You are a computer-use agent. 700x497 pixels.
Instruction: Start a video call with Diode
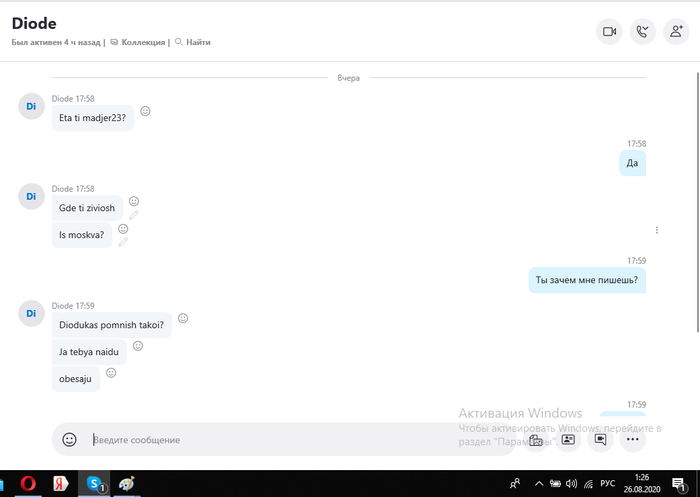(x=609, y=32)
